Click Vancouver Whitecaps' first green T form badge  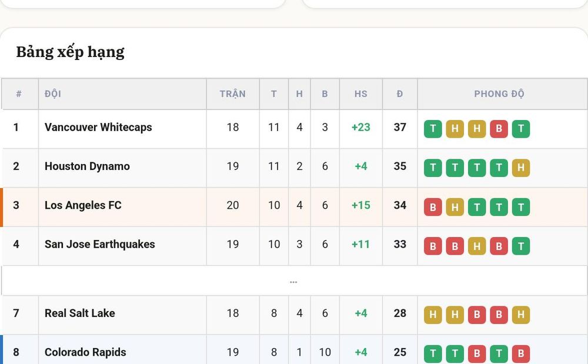433,129
